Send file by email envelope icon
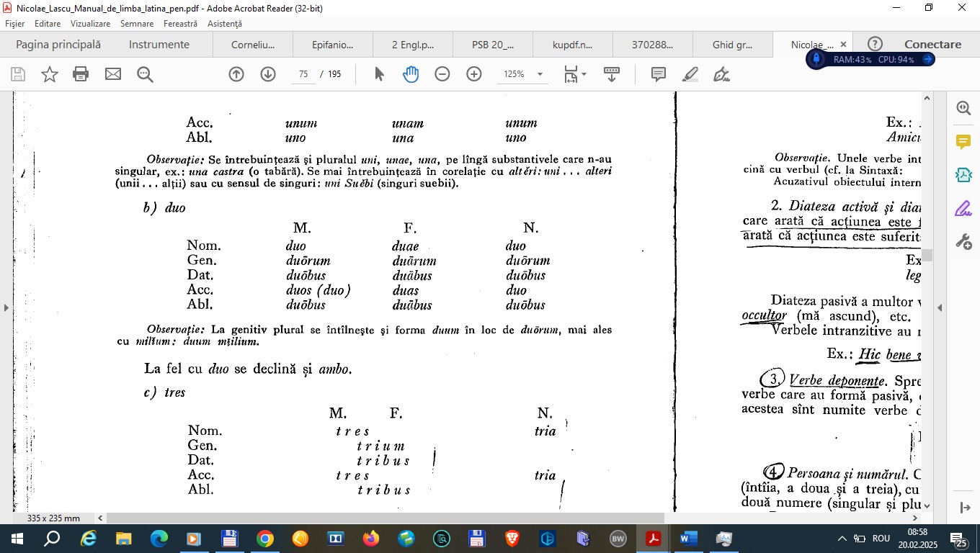This screenshot has width=980, height=553. click(x=113, y=74)
